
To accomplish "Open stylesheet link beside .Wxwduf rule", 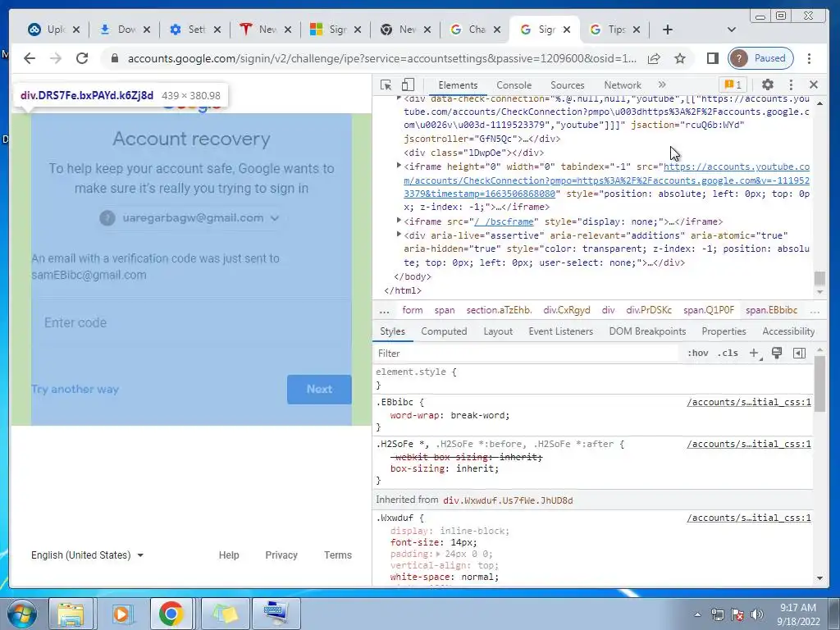I will (748, 518).
